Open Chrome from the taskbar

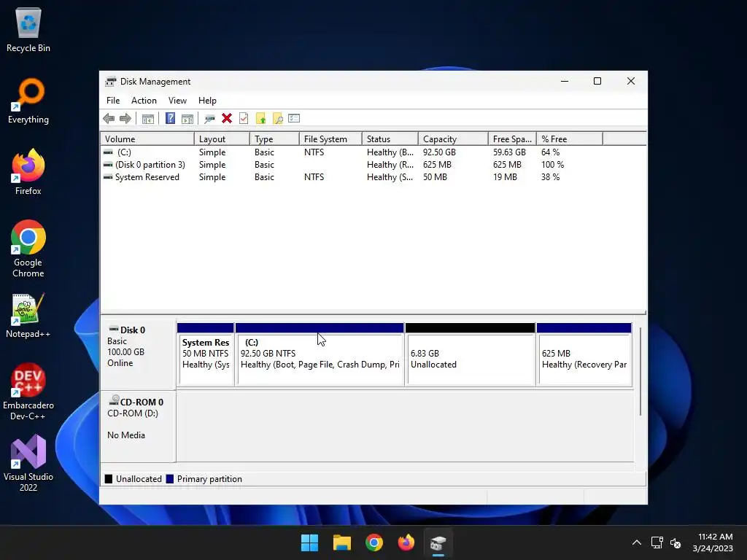coord(374,542)
